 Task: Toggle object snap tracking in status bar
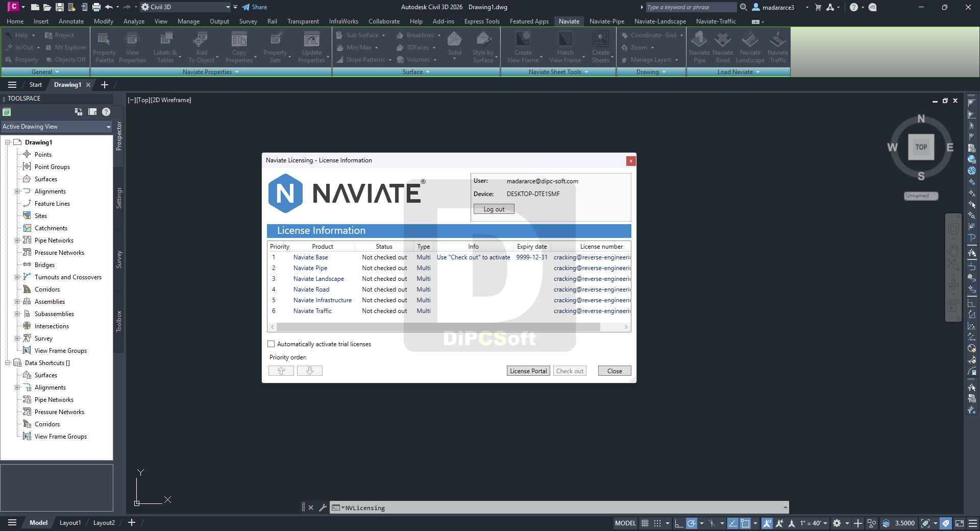coord(732,523)
